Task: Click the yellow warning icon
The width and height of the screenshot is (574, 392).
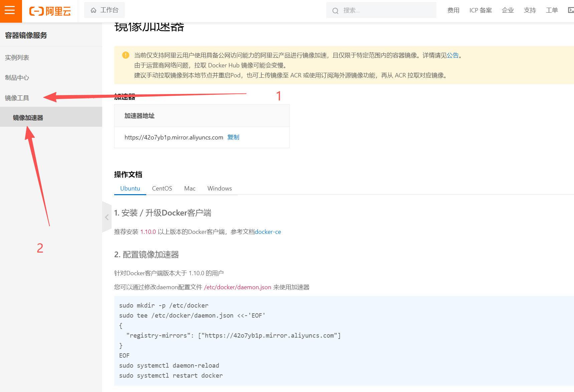Action: [126, 55]
